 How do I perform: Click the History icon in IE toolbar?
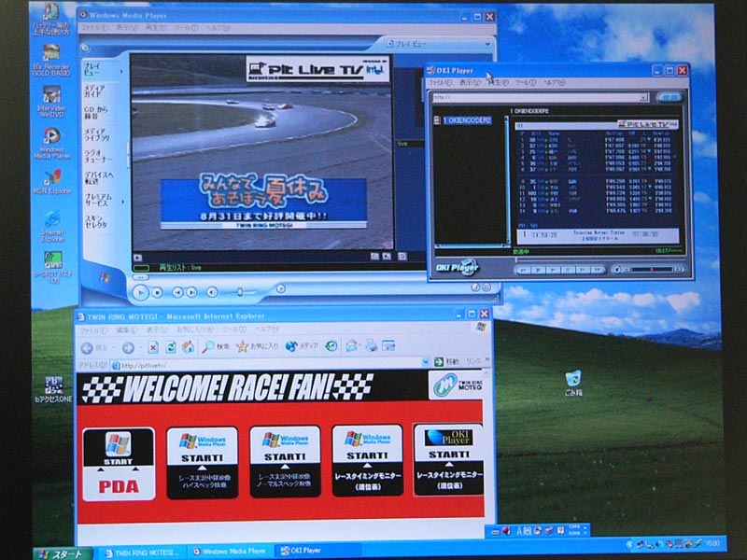pyautogui.click(x=331, y=346)
